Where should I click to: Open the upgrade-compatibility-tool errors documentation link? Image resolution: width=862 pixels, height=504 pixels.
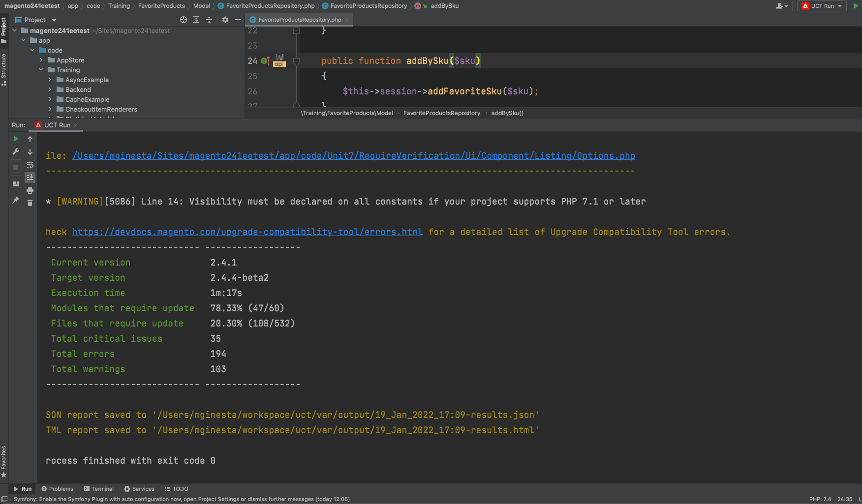click(x=247, y=232)
